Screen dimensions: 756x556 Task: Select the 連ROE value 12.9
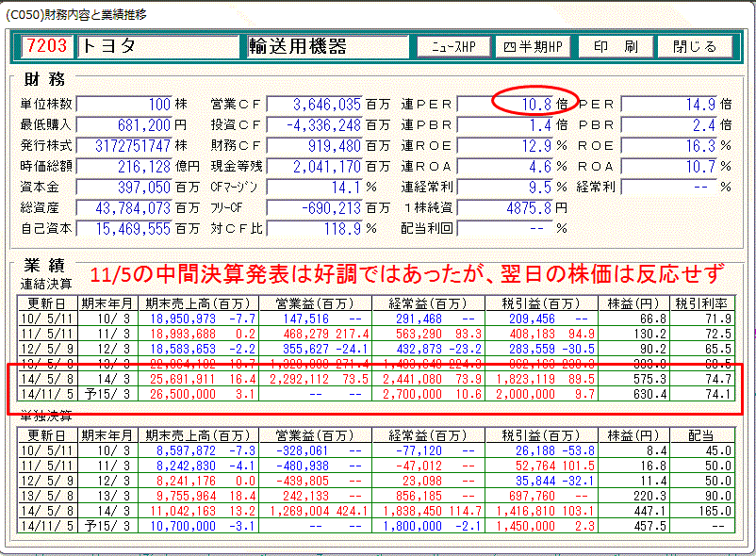pyautogui.click(x=505, y=145)
